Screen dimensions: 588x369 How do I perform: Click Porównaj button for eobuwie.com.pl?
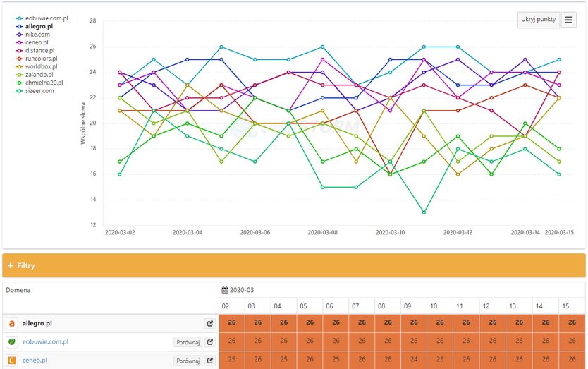tap(188, 342)
